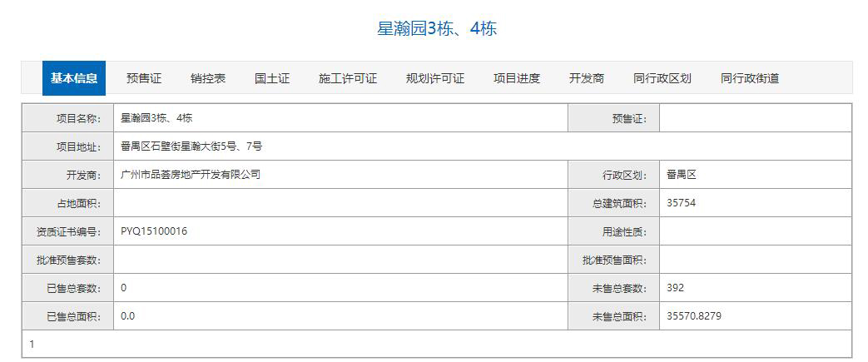Click the 行政区划 value 番禺区
This screenshot has width=868, height=362.
point(681,175)
